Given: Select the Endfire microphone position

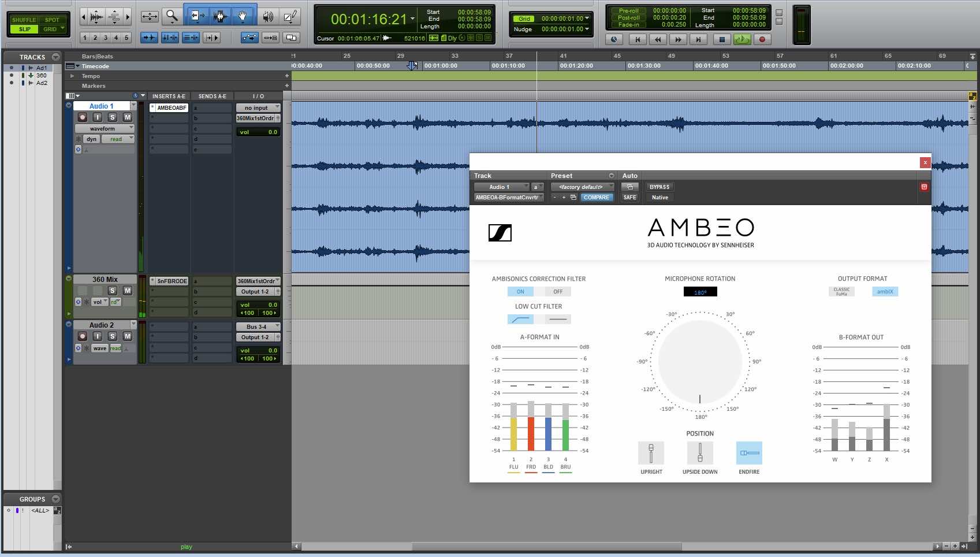Looking at the screenshot, I should point(749,454).
